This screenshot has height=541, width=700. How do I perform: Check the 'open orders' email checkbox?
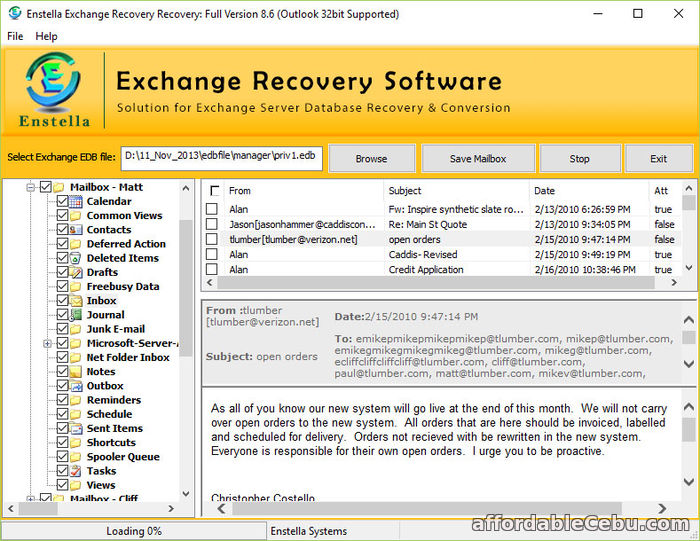pos(212,239)
